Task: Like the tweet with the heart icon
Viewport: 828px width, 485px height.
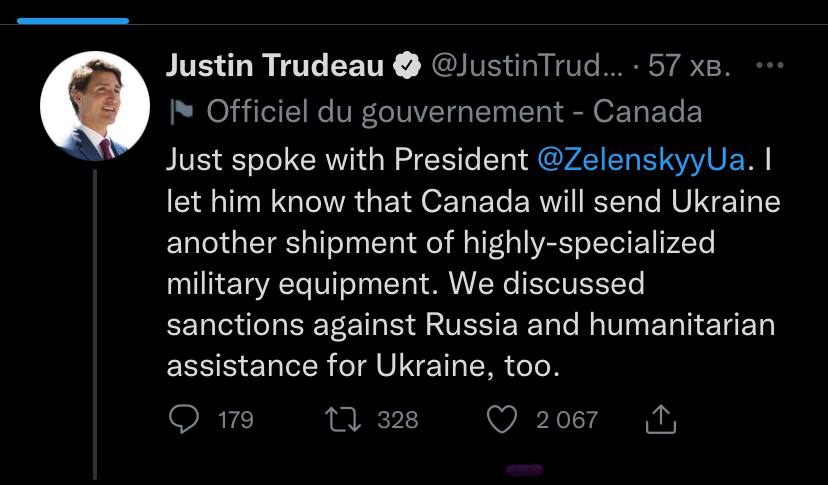Action: [x=501, y=420]
